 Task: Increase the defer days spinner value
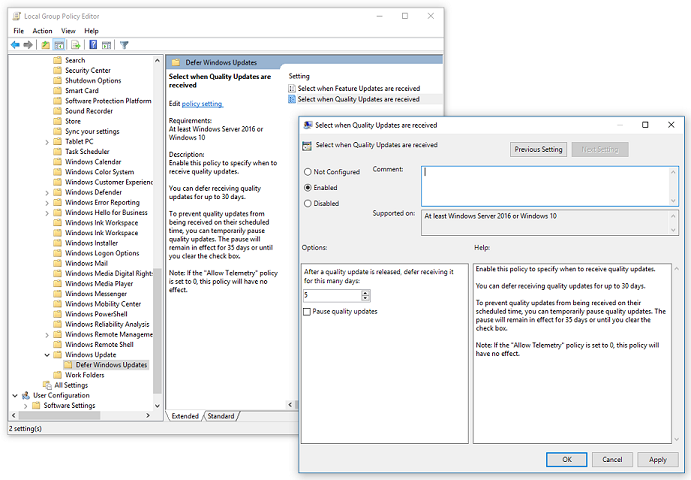[x=366, y=291]
